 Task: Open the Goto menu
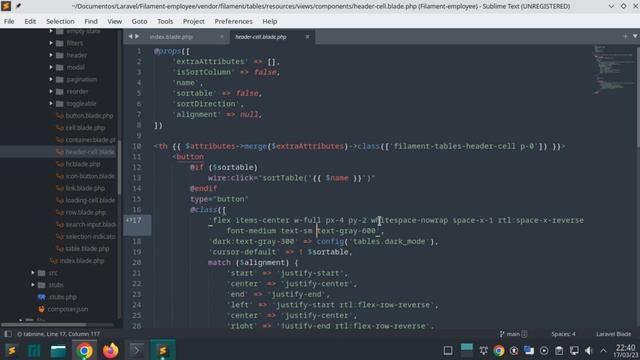[139, 21]
